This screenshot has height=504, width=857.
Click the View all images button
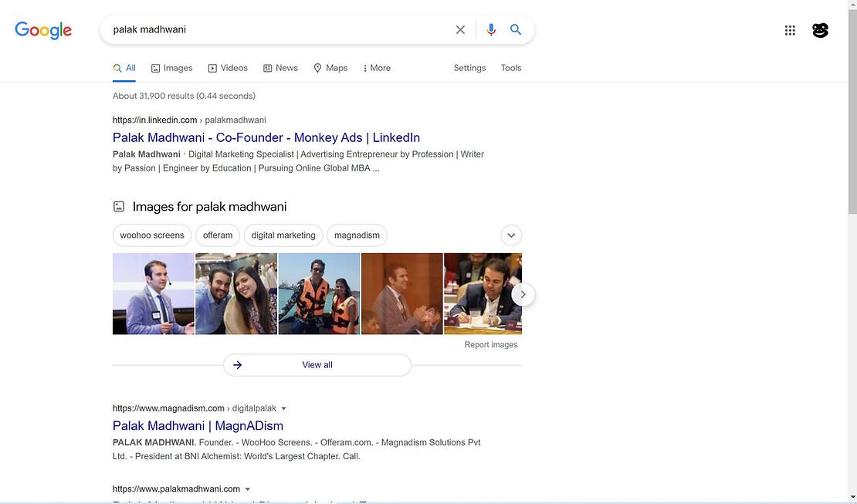(x=317, y=365)
